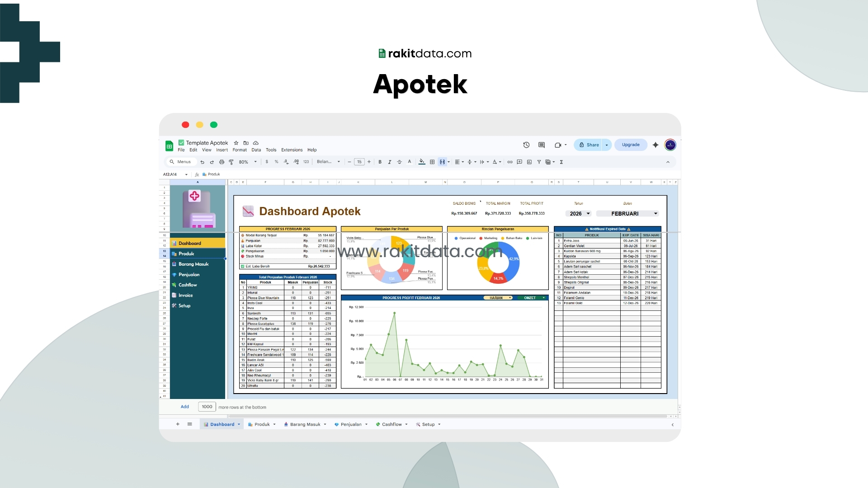Click the font size field showing 15
This screenshot has height=488, width=868.
coord(359,162)
